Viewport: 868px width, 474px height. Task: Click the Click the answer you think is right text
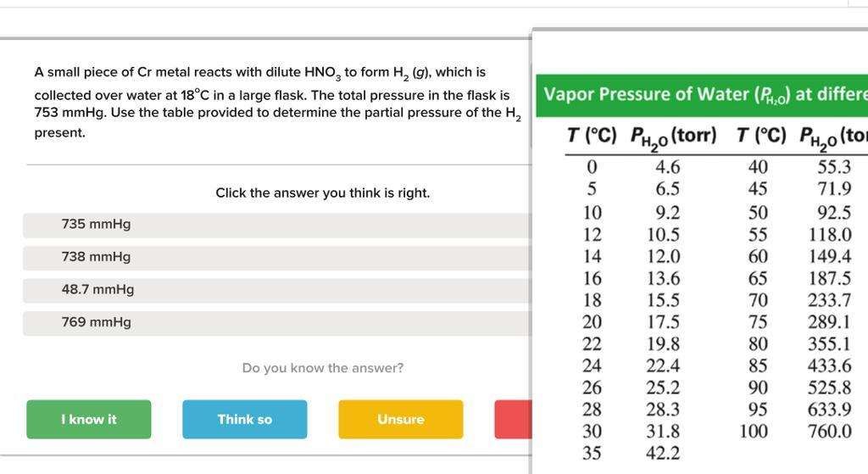pos(323,193)
